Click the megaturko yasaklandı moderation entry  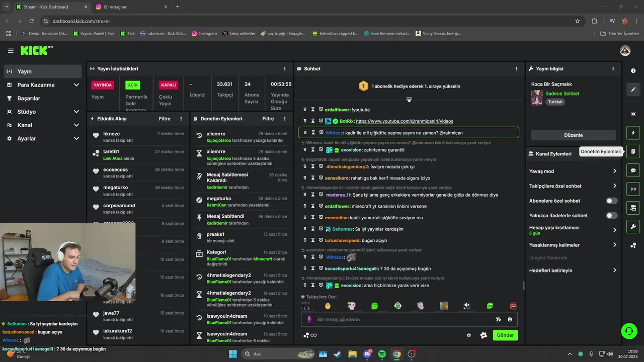coord(242,202)
